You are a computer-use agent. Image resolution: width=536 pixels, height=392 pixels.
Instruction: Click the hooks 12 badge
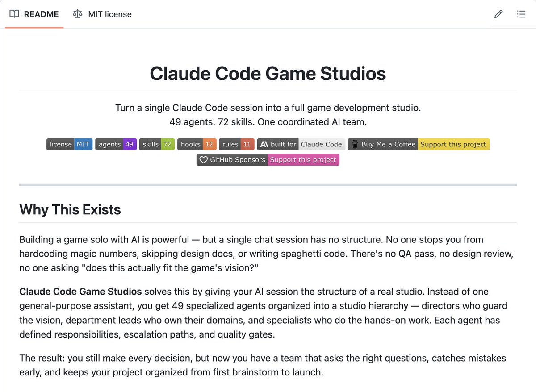197,144
